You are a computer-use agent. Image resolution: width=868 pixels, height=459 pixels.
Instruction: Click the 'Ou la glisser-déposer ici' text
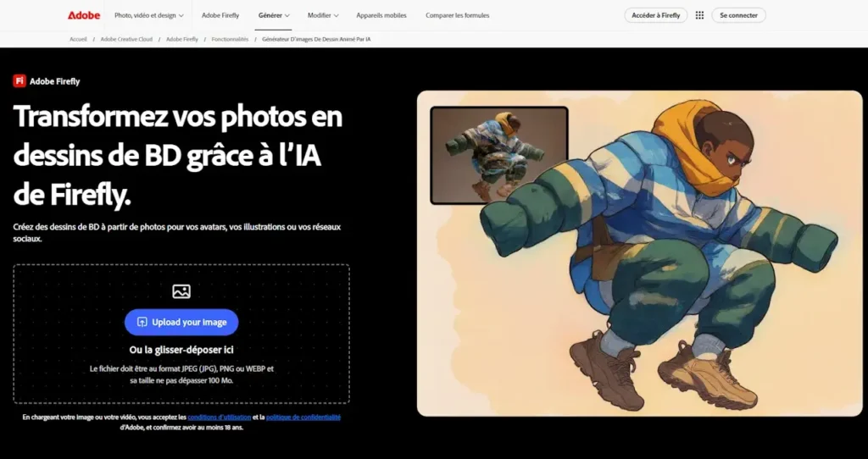pyautogui.click(x=181, y=350)
